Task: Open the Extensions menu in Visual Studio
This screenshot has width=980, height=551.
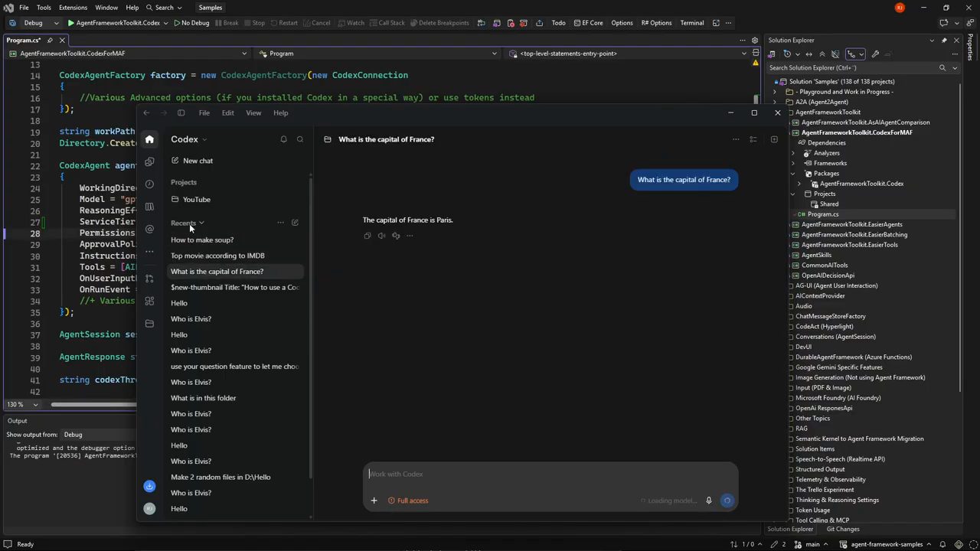Action: tap(73, 8)
